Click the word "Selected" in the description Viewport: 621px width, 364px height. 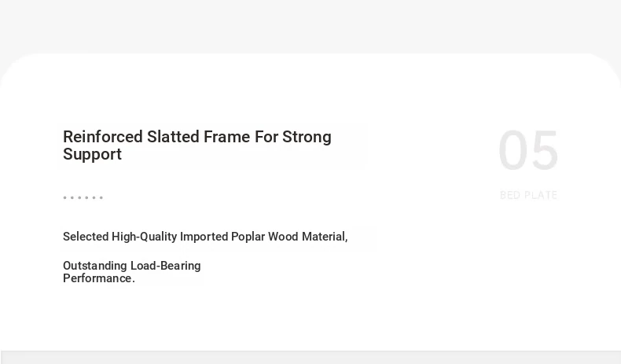coord(86,237)
